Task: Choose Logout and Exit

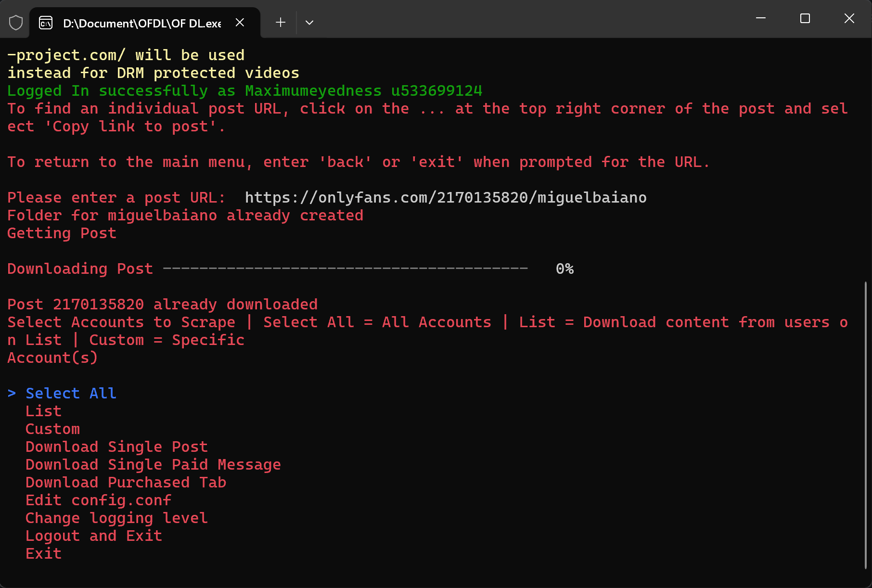Action: (x=94, y=536)
